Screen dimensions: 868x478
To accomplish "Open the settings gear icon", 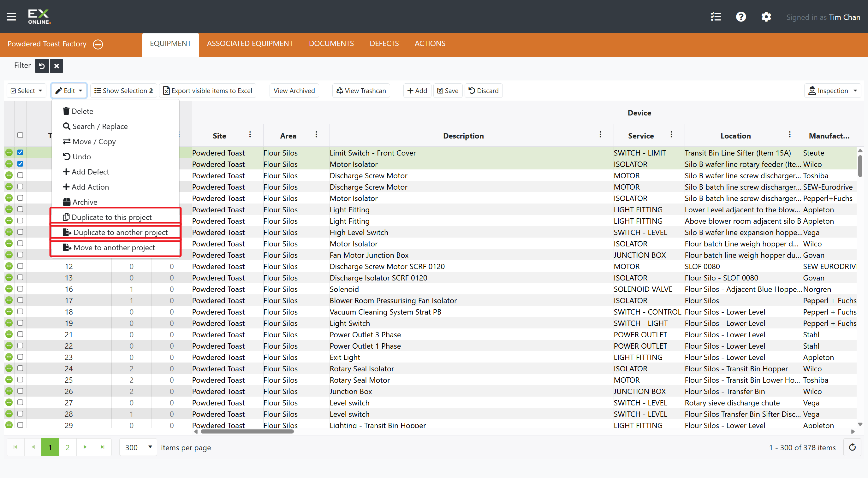I will pos(766,16).
